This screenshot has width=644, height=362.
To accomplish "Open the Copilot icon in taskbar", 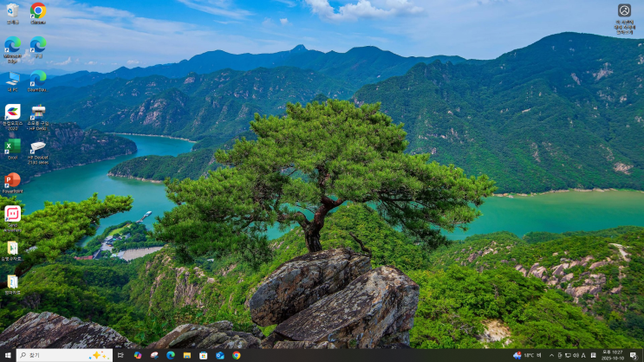I will point(138,355).
